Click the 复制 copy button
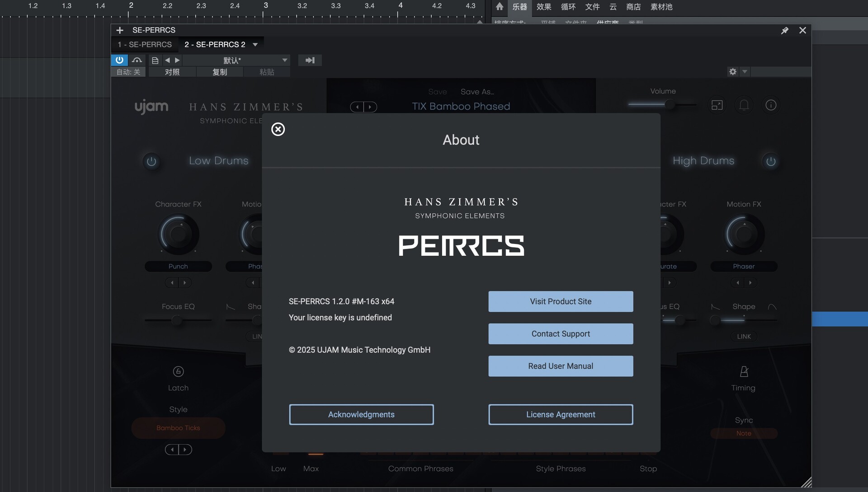The image size is (868, 492). (220, 72)
